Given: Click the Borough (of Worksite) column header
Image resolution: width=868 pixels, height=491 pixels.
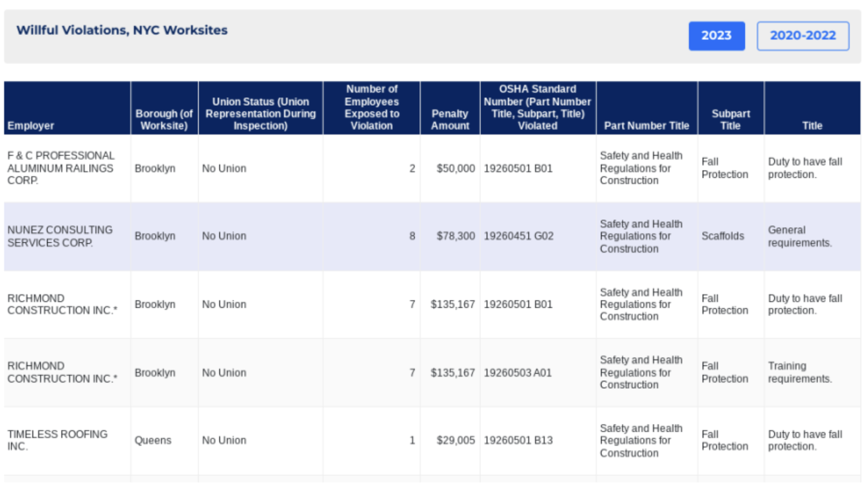Looking at the screenshot, I should (x=164, y=120).
